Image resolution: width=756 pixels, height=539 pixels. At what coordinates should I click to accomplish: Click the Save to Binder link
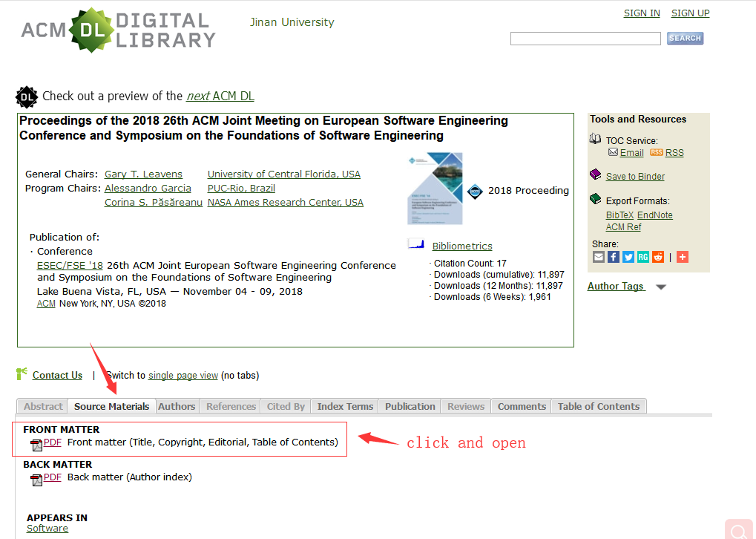click(x=635, y=177)
